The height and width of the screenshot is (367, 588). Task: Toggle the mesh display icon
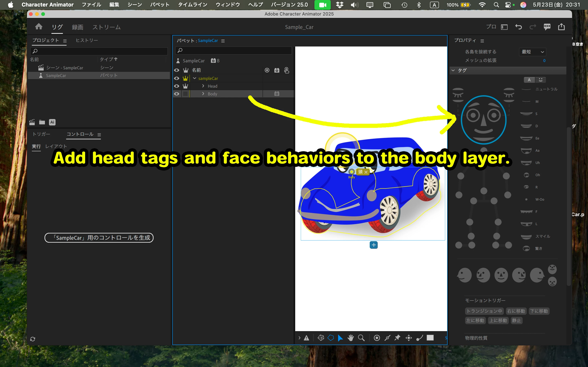pyautogui.click(x=321, y=338)
